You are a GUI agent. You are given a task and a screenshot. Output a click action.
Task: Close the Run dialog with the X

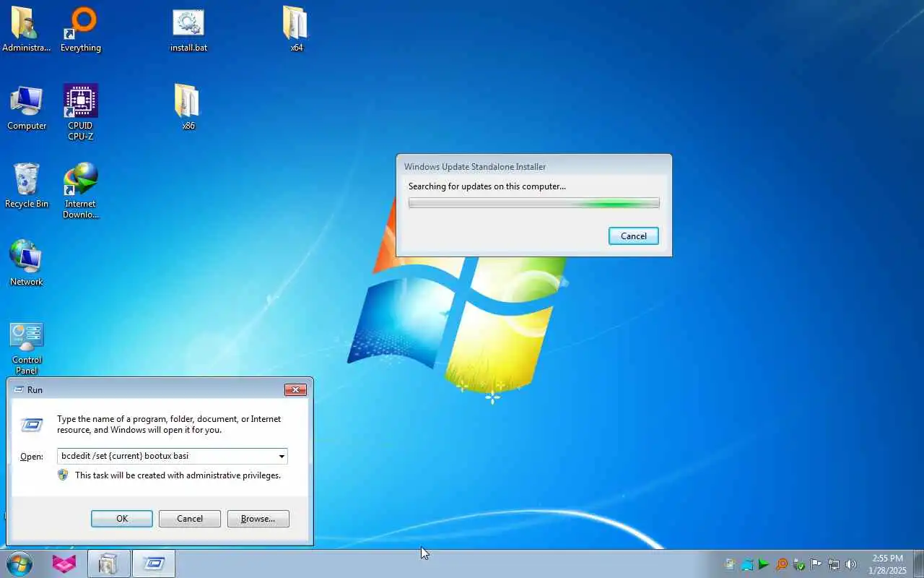coord(295,390)
